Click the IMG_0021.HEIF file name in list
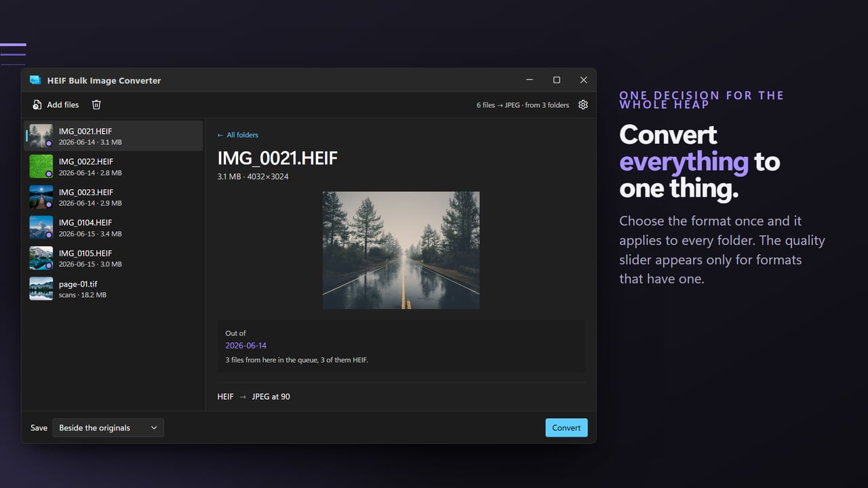Viewport: 868px width, 488px height. click(x=85, y=131)
